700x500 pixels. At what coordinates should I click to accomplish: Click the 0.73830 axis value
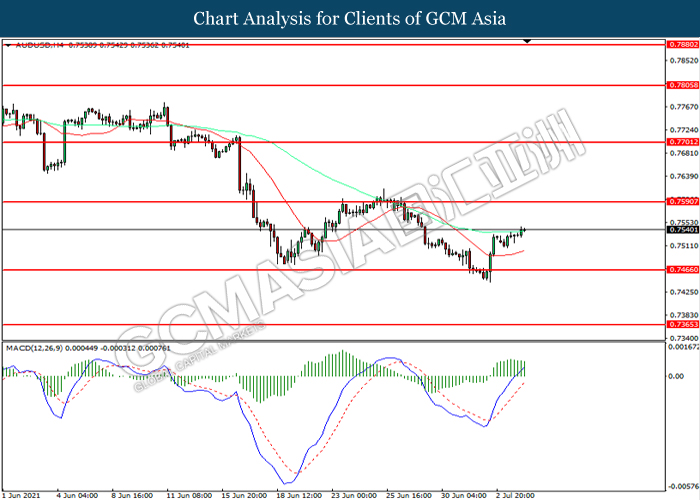pos(684,315)
